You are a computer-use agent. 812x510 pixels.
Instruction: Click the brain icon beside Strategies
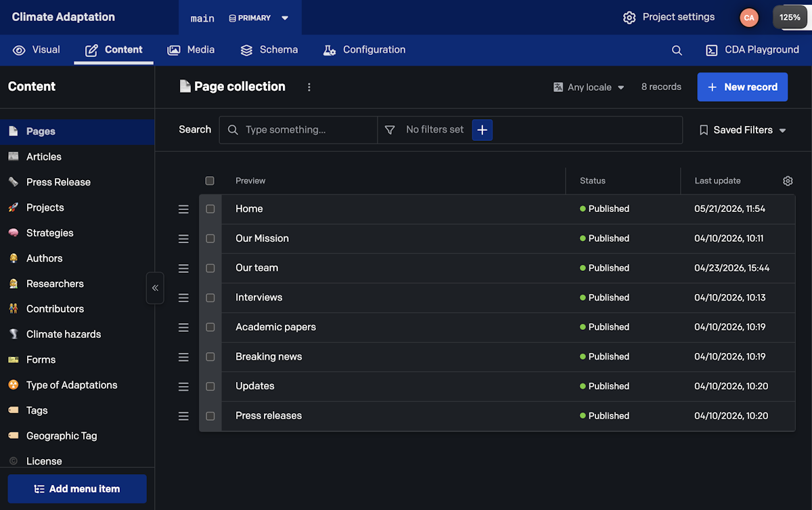tap(14, 233)
